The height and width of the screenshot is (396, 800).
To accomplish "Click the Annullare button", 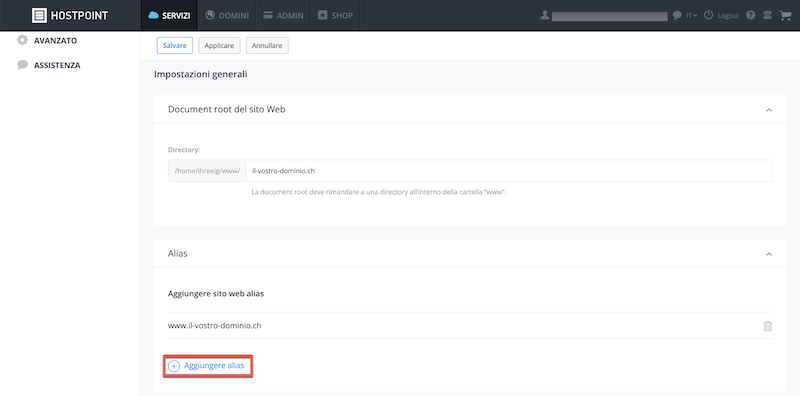I will click(x=267, y=45).
